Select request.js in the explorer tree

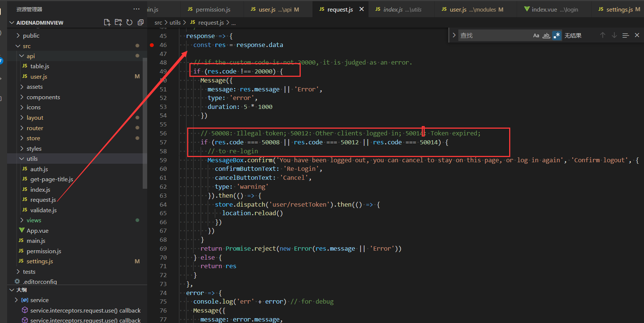click(43, 200)
